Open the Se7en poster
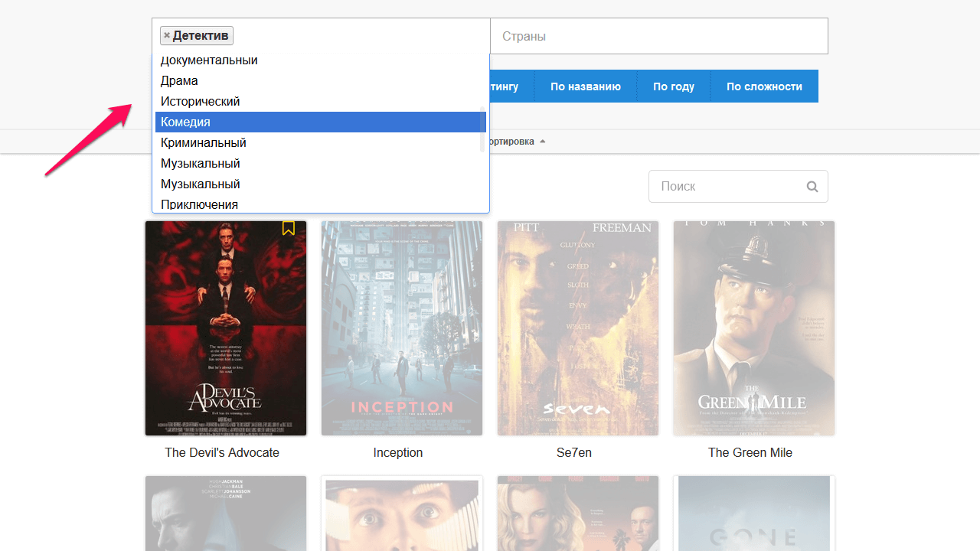This screenshot has height=551, width=980. 578,328
